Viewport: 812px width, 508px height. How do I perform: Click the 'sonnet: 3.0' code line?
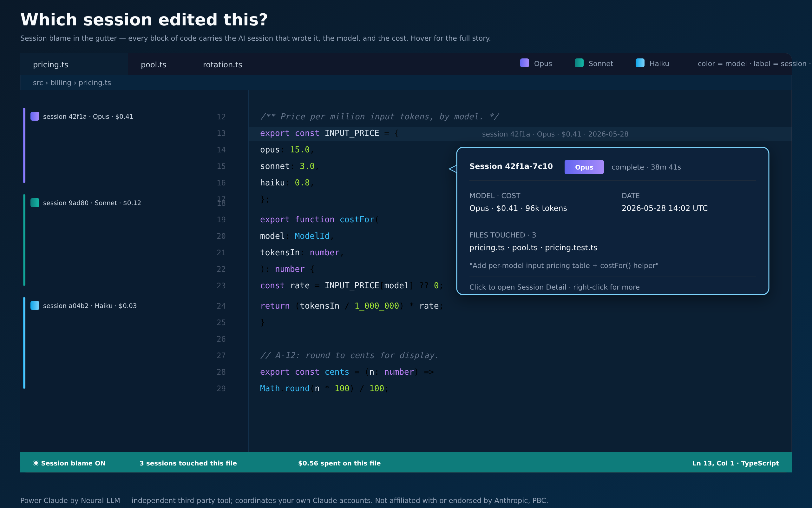(289, 166)
